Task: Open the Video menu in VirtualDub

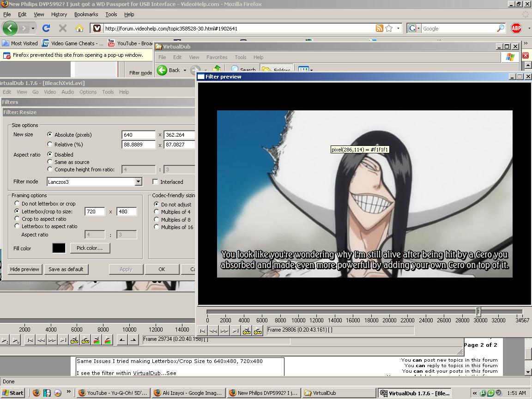Action: (50, 92)
